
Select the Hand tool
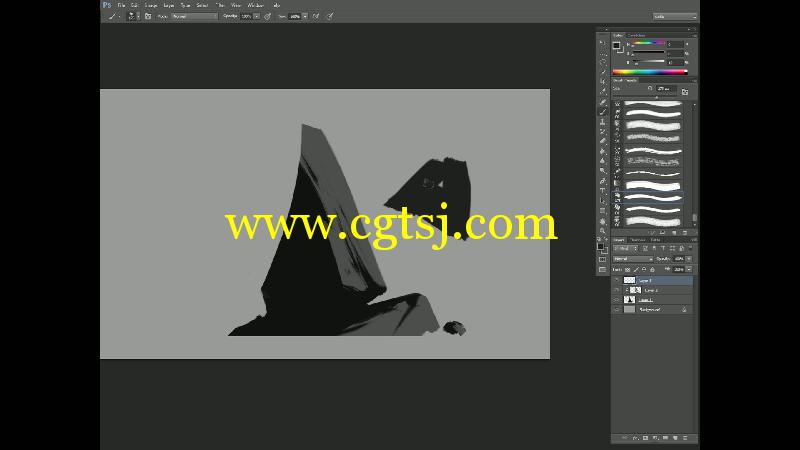[603, 221]
